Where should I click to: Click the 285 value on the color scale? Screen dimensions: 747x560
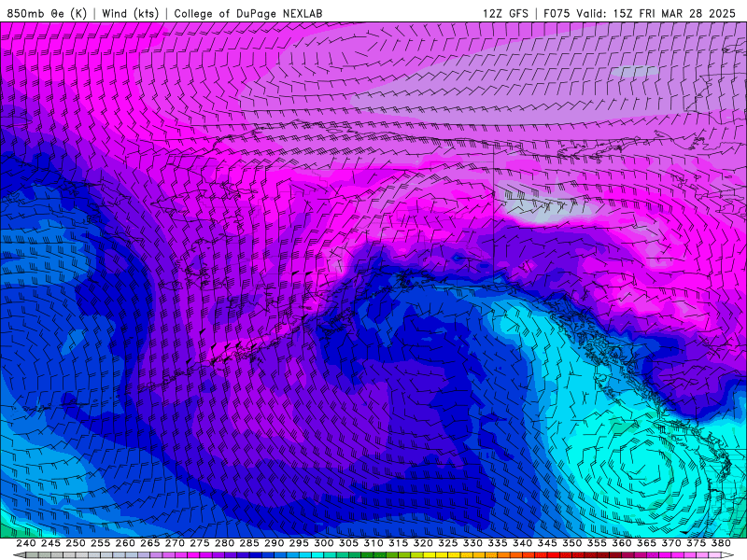tap(249, 543)
